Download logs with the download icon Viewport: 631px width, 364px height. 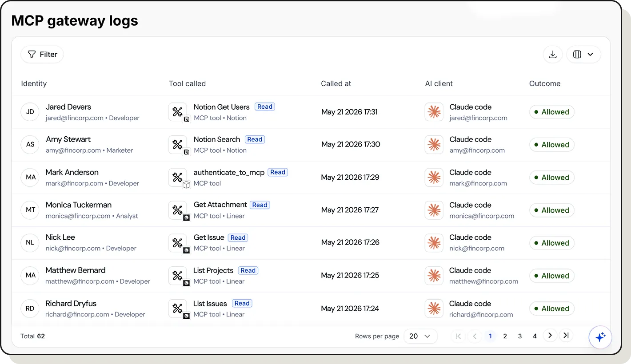553,54
